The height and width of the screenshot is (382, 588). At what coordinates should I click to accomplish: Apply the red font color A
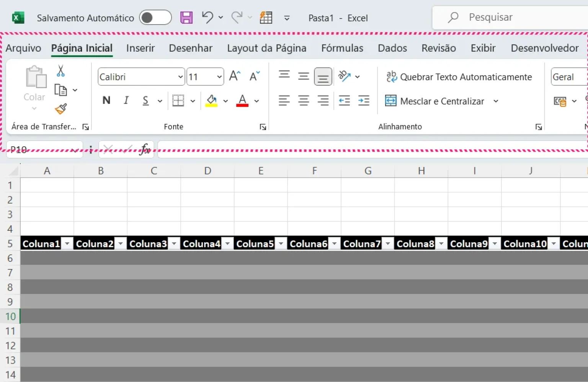[x=242, y=100]
